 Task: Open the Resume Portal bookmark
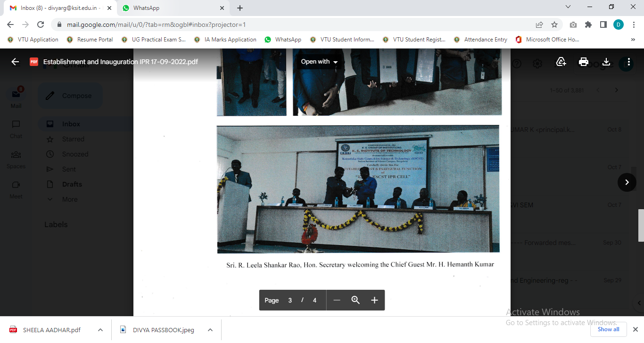click(90, 40)
